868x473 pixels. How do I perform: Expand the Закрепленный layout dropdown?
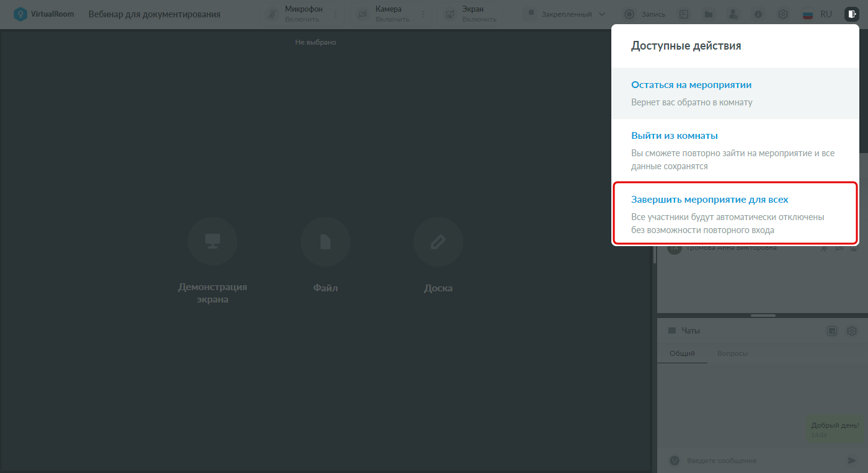tap(565, 14)
